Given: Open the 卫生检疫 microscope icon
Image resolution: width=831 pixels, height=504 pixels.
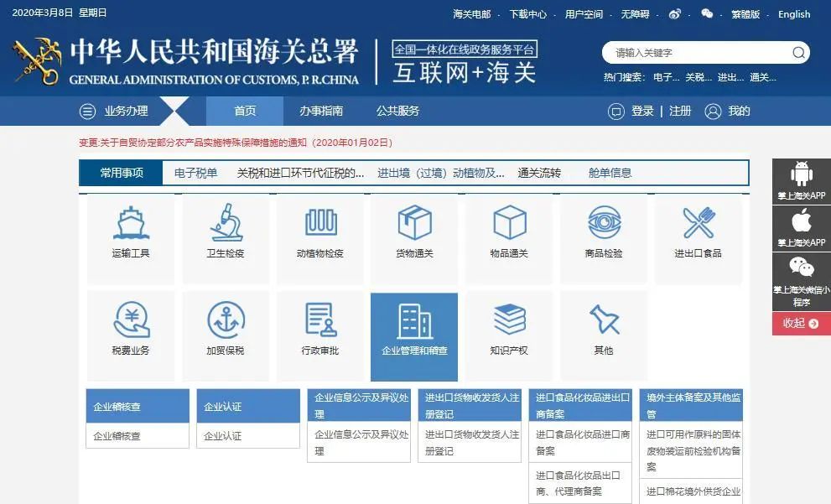Looking at the screenshot, I should click(226, 222).
